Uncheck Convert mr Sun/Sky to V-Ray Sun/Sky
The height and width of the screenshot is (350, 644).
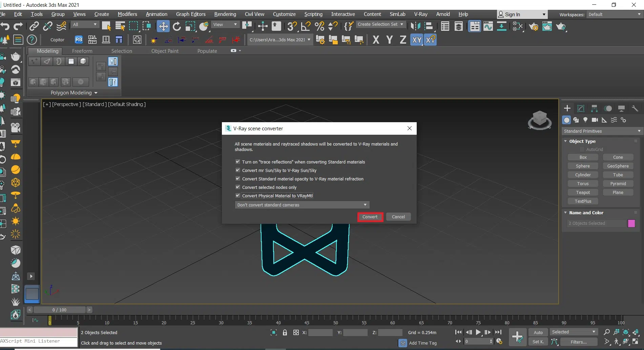238,170
